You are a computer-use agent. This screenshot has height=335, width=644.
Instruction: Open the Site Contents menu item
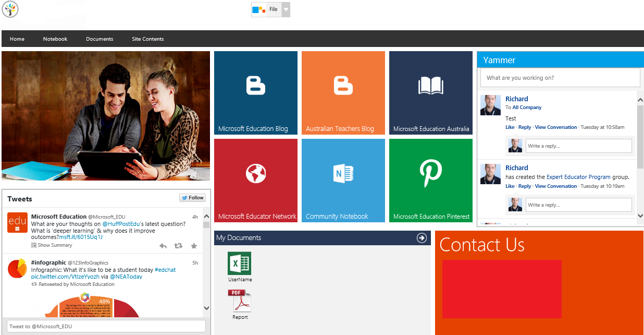(x=148, y=39)
